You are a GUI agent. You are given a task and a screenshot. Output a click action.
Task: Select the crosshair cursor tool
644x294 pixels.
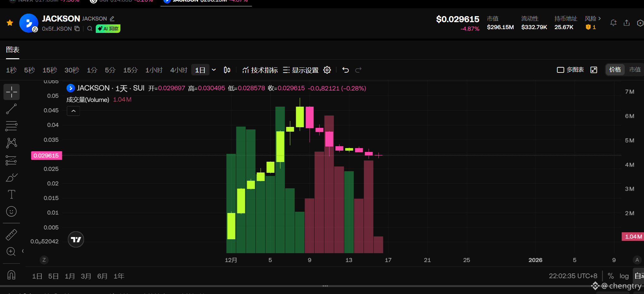coord(11,92)
